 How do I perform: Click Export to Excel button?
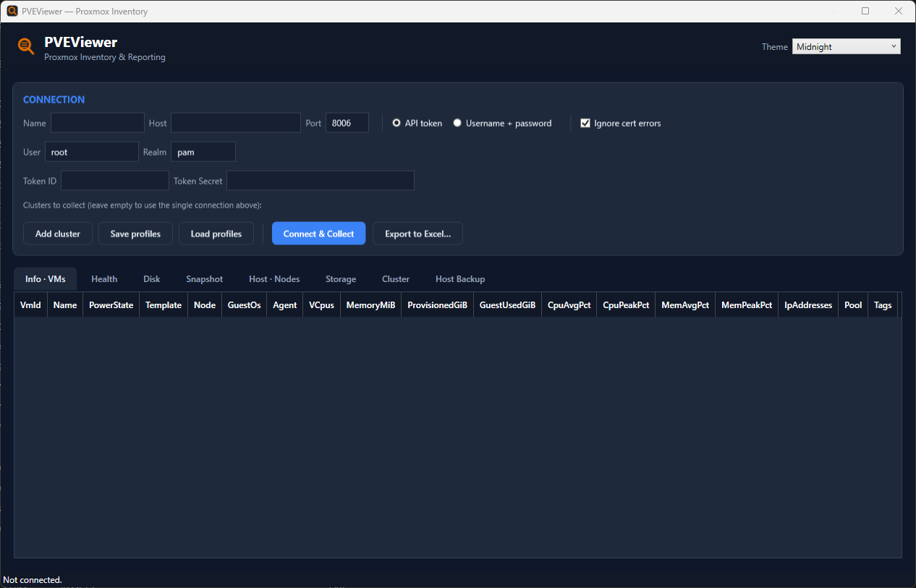point(417,234)
